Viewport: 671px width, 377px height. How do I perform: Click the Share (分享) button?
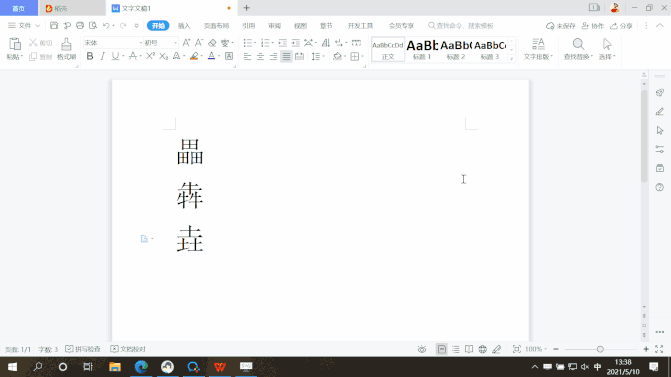pyautogui.click(x=621, y=26)
